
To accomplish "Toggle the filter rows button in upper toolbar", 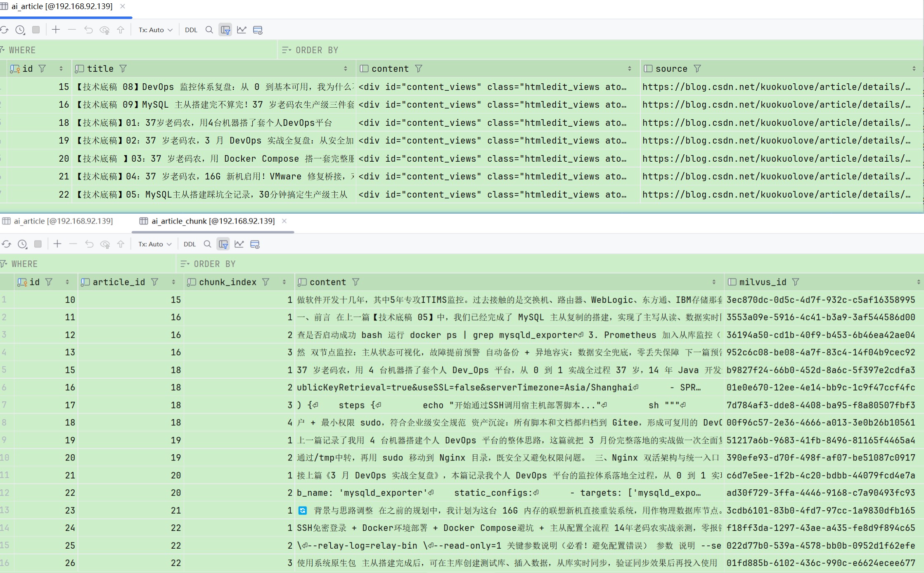I will click(225, 30).
